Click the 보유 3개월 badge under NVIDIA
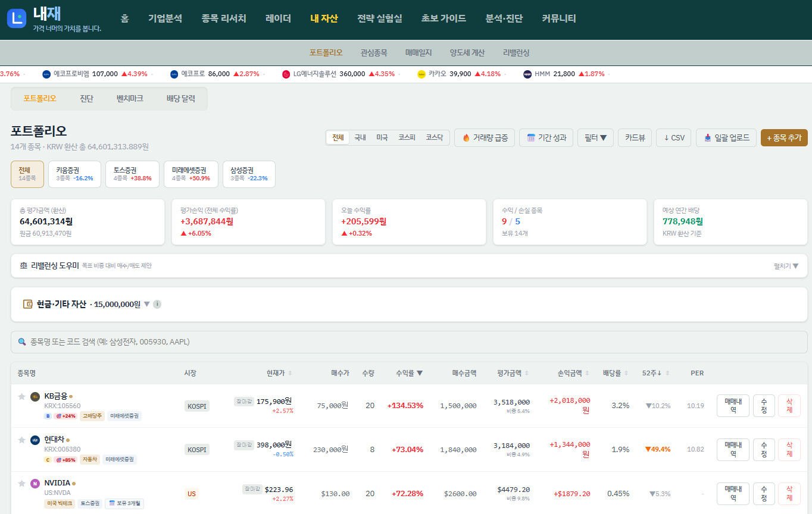This screenshot has width=812, height=514. (124, 503)
